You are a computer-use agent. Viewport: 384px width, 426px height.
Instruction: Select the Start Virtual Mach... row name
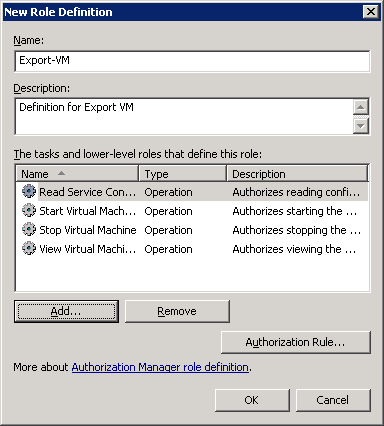tap(88, 211)
